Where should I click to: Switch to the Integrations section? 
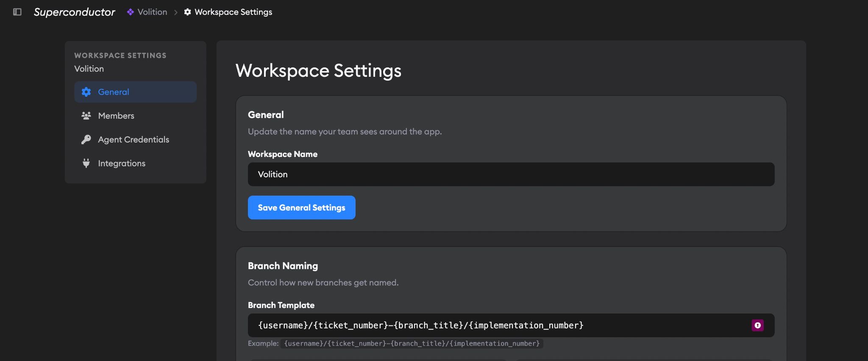click(135, 163)
